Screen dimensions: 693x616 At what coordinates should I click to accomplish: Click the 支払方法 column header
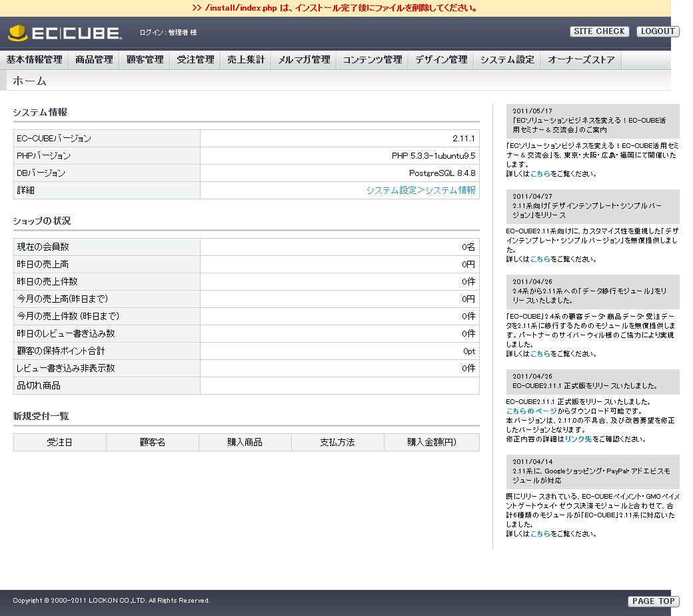338,442
